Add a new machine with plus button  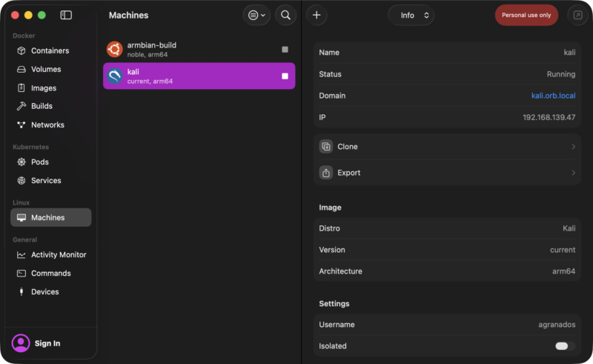click(x=317, y=15)
